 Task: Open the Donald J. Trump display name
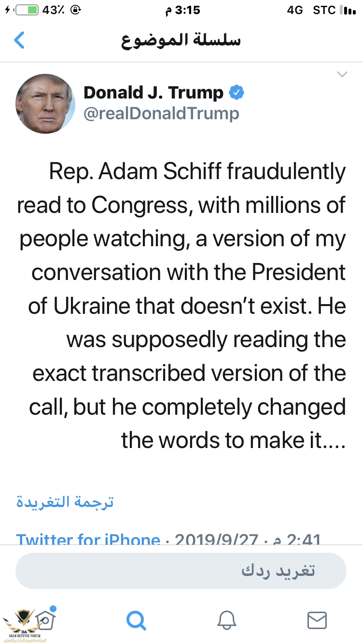click(153, 93)
